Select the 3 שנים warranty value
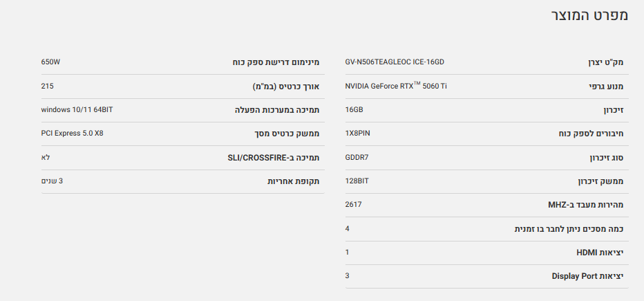Viewport: 644px width, 301px height. coord(52,181)
